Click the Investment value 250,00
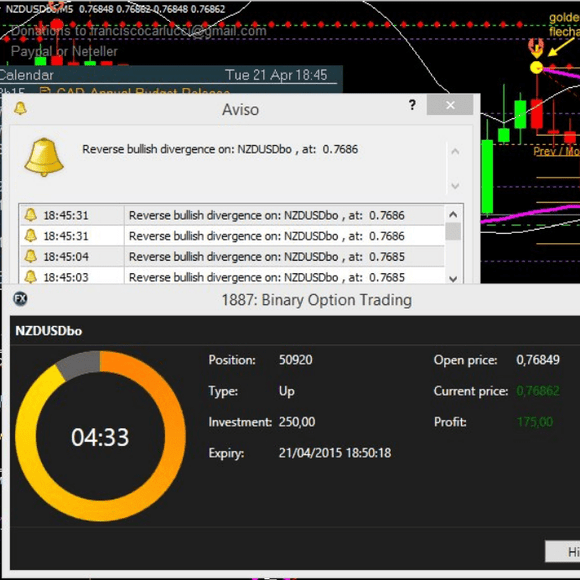The image size is (580, 580). [297, 422]
